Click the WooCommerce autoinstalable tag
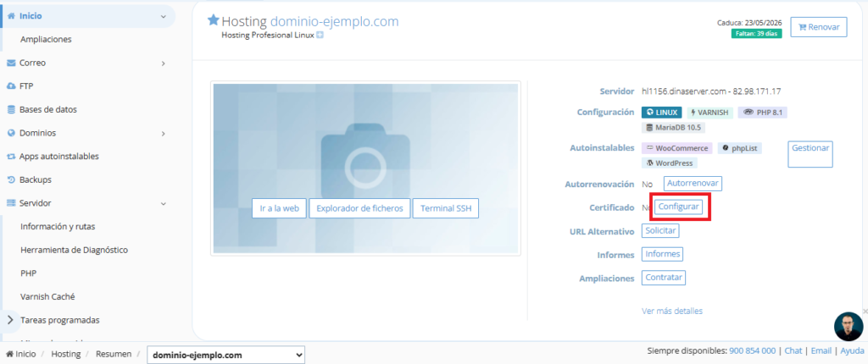The image size is (868, 364). (677, 148)
